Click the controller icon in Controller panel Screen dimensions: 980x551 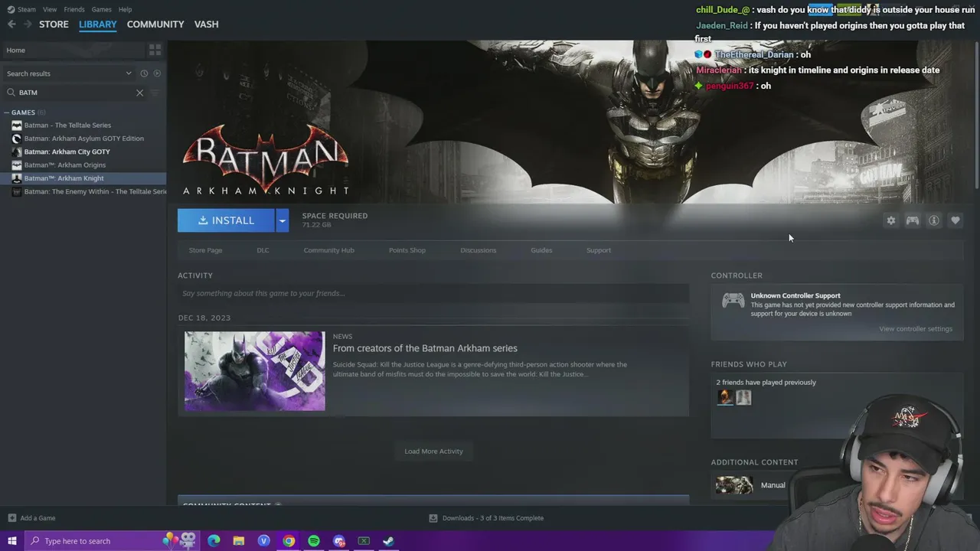pyautogui.click(x=733, y=301)
